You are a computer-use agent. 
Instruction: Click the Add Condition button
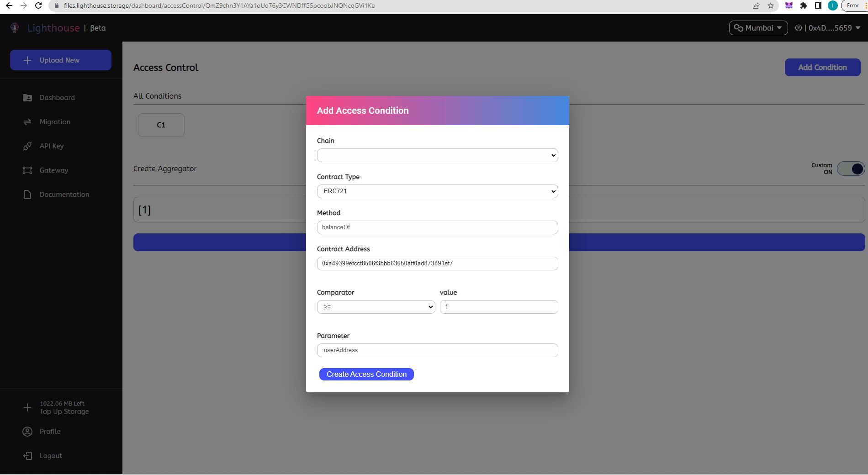point(822,67)
